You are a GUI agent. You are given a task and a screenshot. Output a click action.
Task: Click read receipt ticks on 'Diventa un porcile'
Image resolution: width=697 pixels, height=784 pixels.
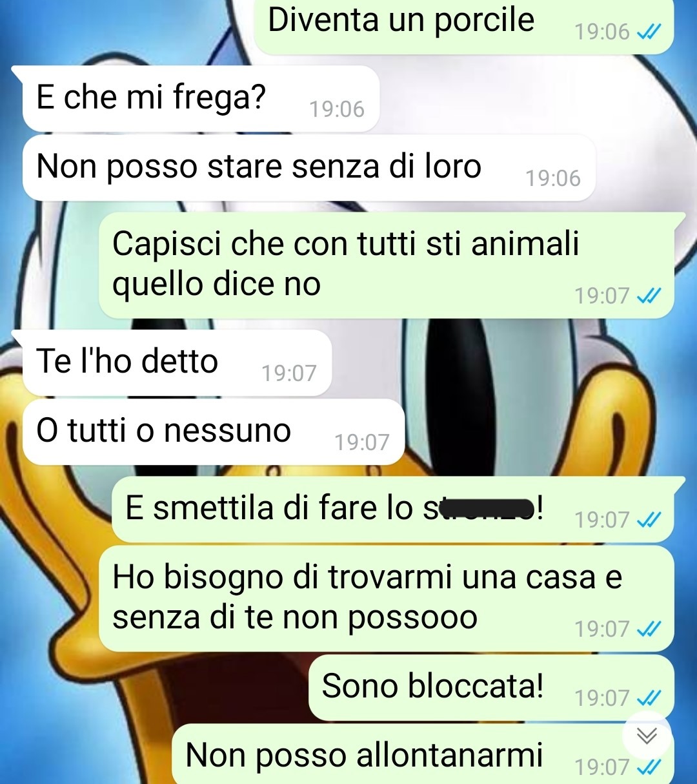click(649, 32)
